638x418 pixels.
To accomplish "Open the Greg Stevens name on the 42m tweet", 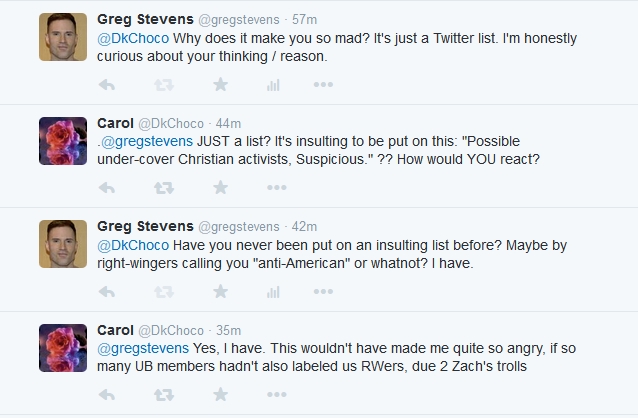I will pyautogui.click(x=145, y=226).
